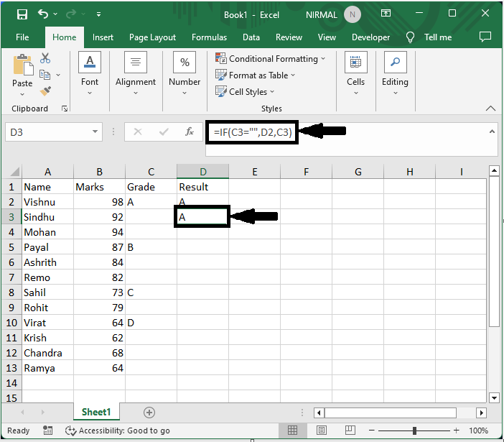Image resolution: width=504 pixels, height=442 pixels.
Task: Select the Marks header cell
Action: (99, 187)
